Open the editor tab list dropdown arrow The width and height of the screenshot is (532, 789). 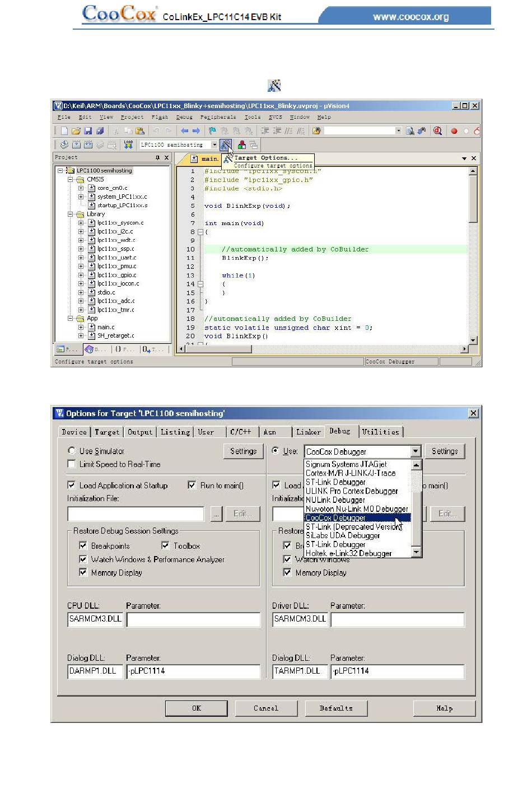pyautogui.click(x=464, y=158)
